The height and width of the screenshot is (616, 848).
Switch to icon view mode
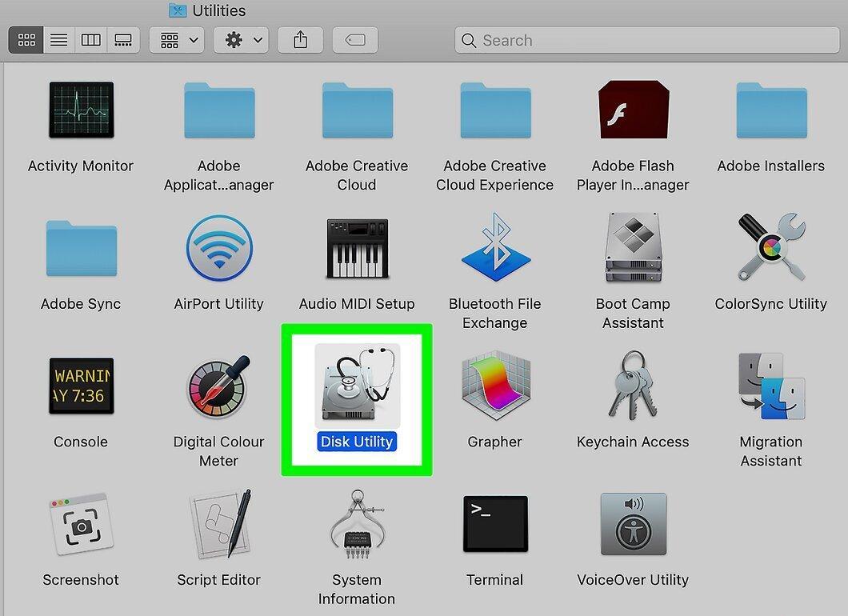click(x=26, y=40)
